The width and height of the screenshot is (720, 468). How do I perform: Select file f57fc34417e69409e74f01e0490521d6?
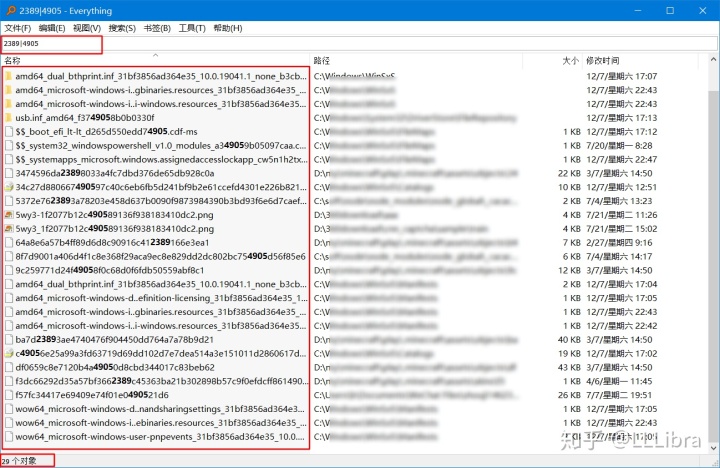click(92, 395)
